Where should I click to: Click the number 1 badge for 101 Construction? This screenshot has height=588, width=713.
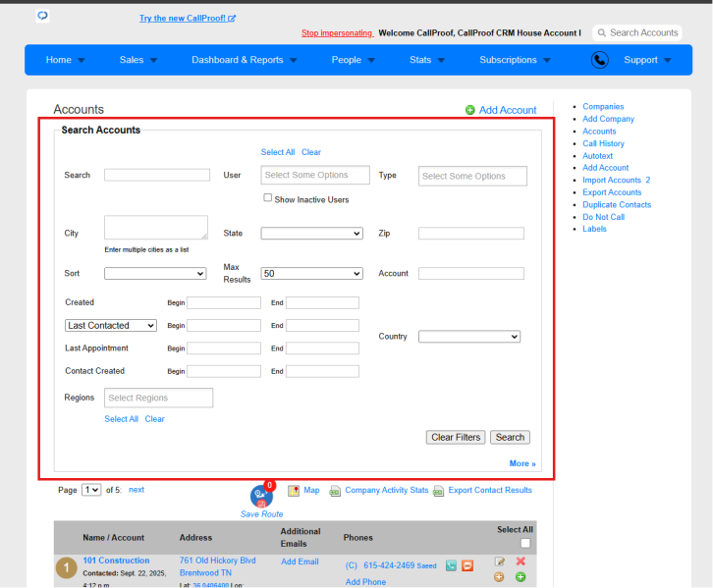tap(67, 568)
